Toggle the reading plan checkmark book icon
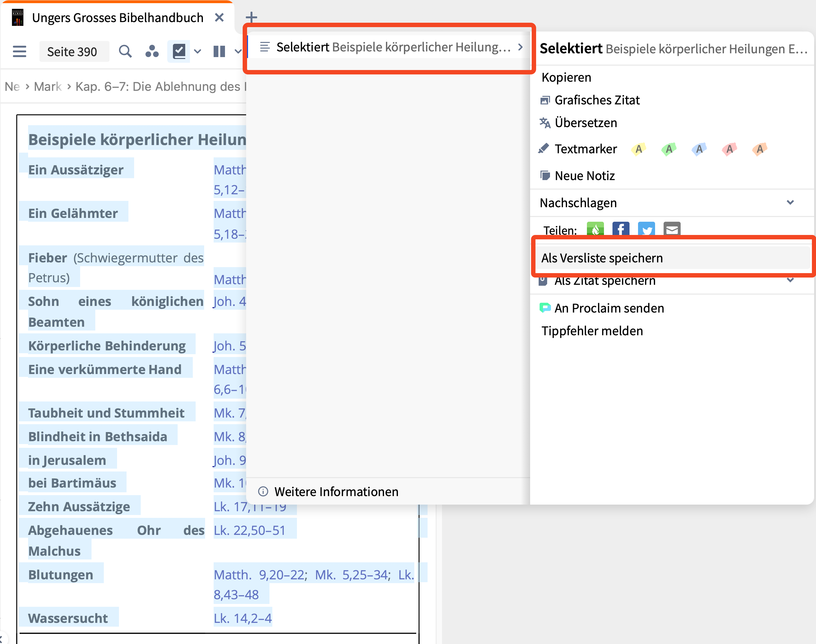This screenshot has width=816, height=644. (179, 51)
